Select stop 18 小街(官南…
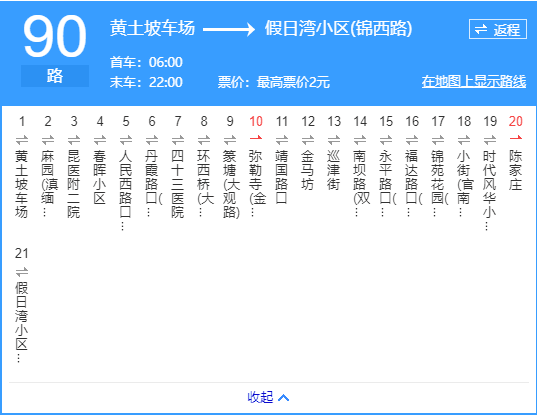The height and width of the screenshot is (416, 537). click(465, 183)
